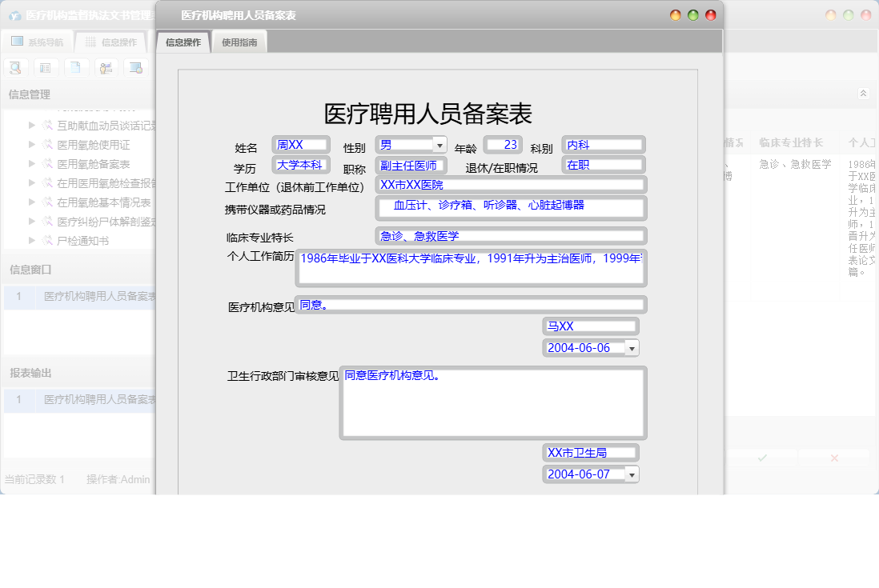Open the 2004-06-07 date dropdown

click(632, 474)
